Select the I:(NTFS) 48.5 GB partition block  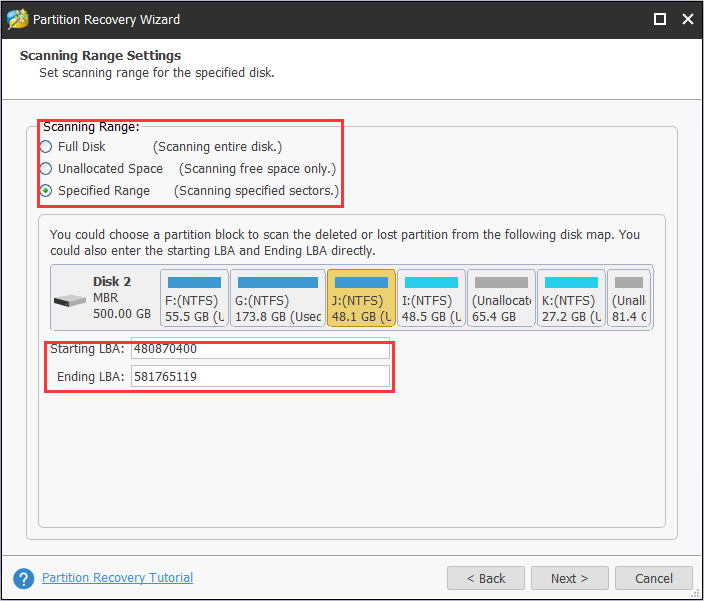(431, 298)
